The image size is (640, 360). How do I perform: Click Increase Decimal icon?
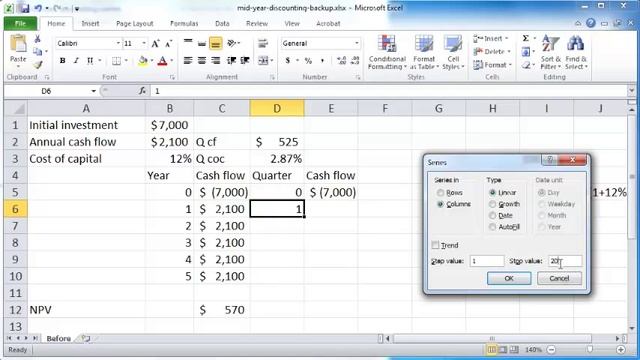pos(341,61)
